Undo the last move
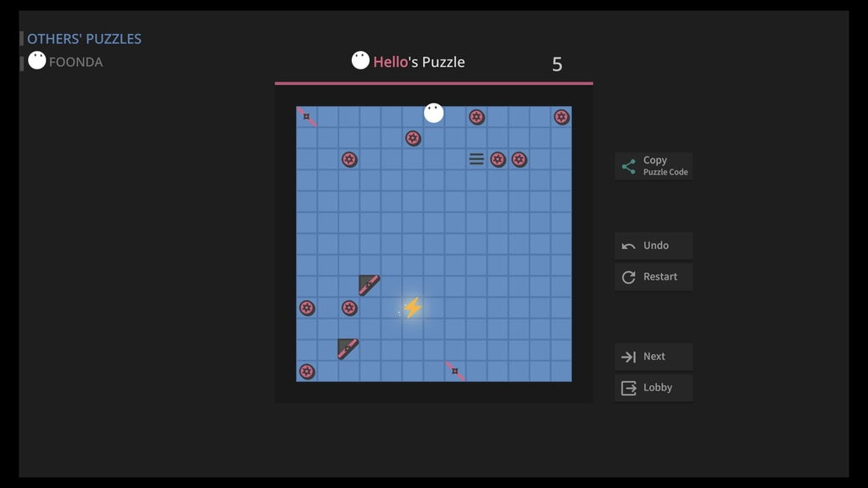Image resolution: width=868 pixels, height=488 pixels. pos(654,246)
